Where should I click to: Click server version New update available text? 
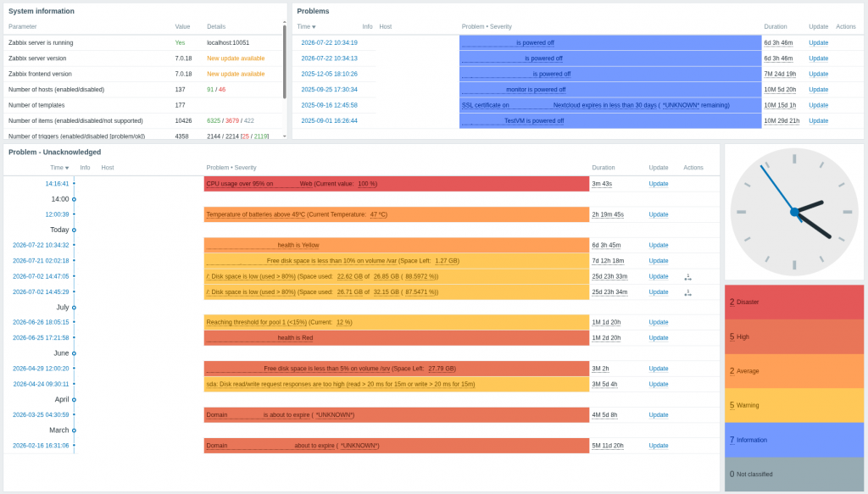[236, 58]
